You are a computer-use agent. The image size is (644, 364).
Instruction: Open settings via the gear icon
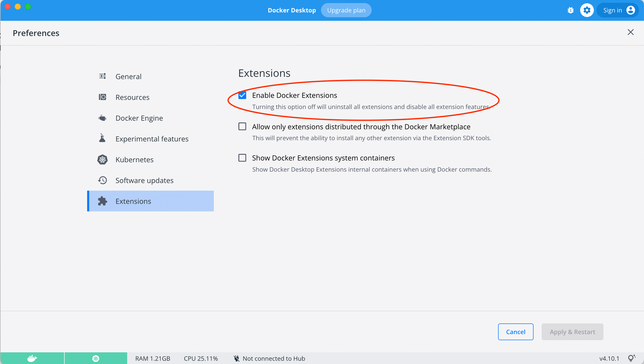587,10
